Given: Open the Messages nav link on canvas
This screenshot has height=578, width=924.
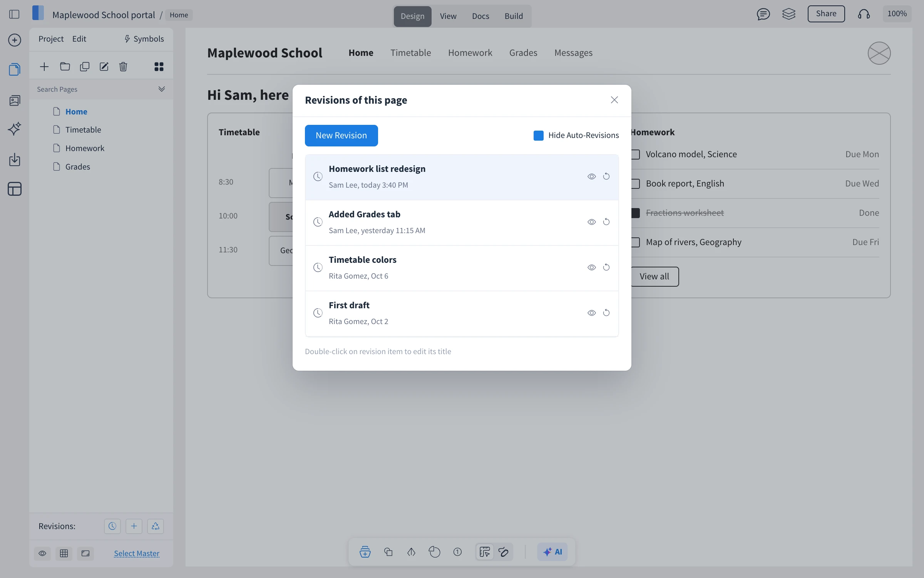Looking at the screenshot, I should click(x=573, y=53).
